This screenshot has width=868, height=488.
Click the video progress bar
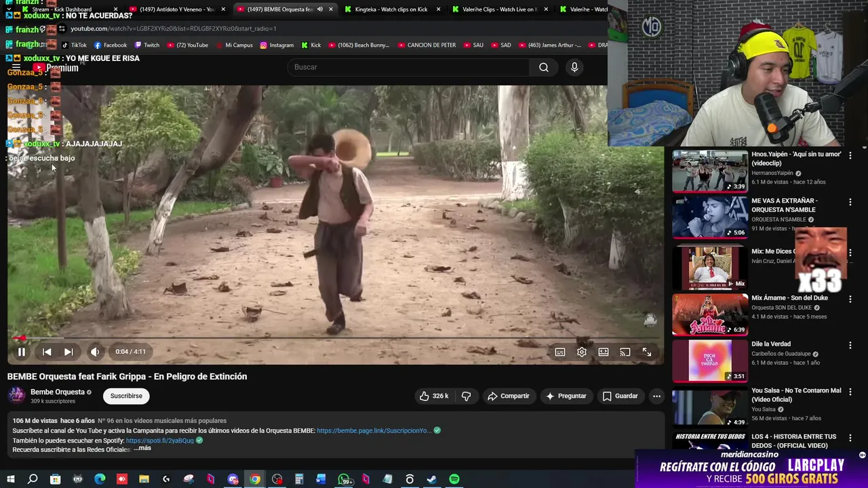point(336,338)
